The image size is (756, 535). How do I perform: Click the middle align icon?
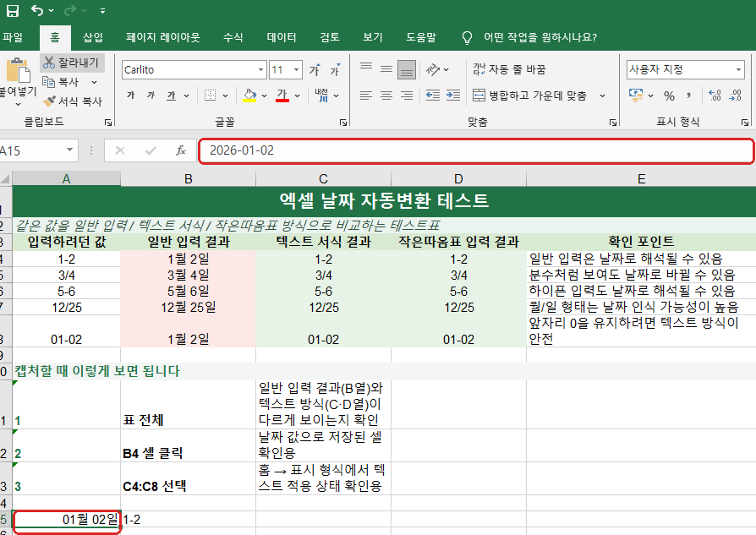[x=386, y=69]
